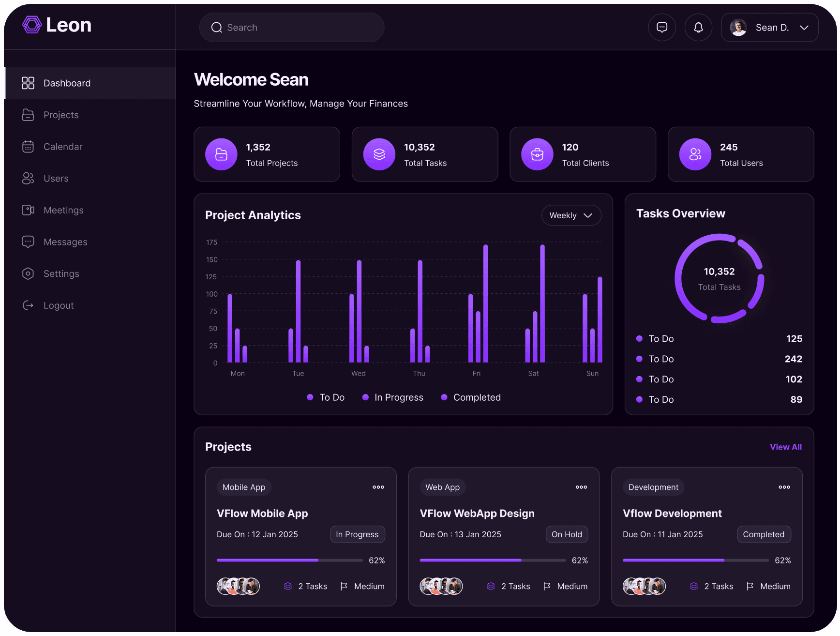
Task: Open options menu on VFlow Mobile App card
Action: (x=378, y=487)
